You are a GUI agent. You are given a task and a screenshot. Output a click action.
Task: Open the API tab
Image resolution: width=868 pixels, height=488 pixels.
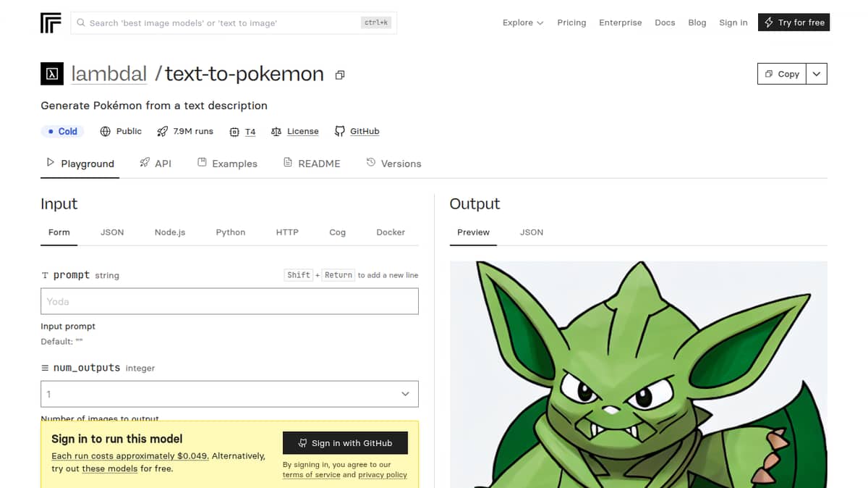click(156, 164)
